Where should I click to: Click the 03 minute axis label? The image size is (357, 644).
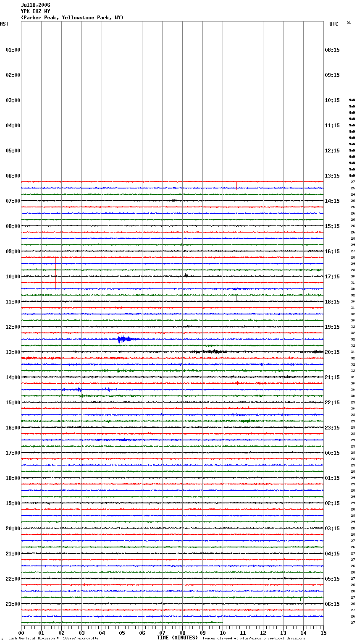pos(81,633)
